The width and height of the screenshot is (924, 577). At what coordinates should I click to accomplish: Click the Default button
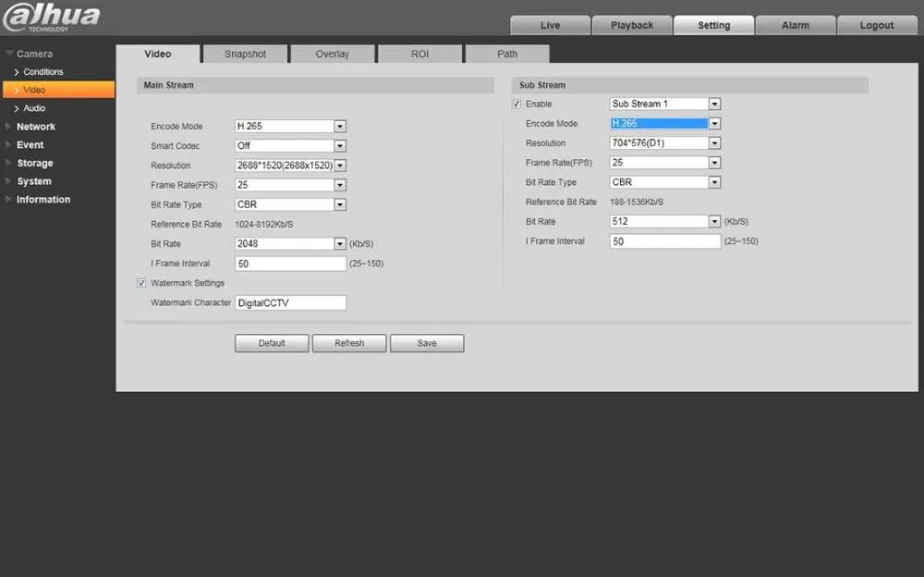(x=272, y=343)
